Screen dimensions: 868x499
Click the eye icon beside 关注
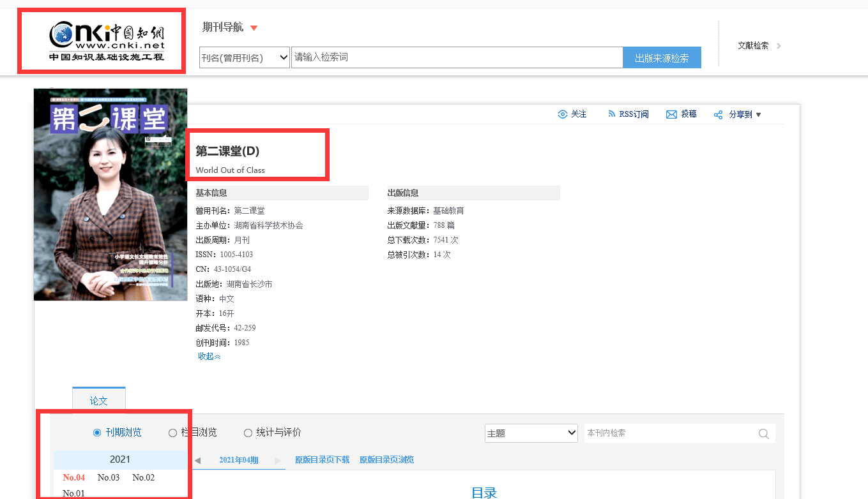point(563,114)
